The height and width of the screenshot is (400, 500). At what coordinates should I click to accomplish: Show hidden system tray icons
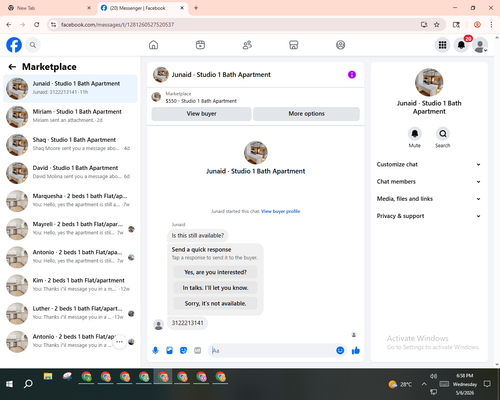(424, 384)
